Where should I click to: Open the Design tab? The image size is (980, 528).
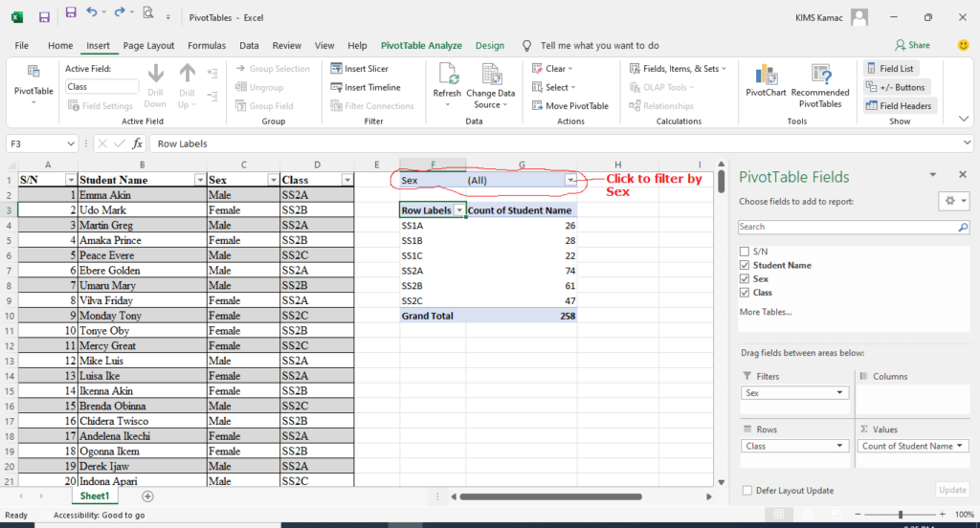(489, 46)
